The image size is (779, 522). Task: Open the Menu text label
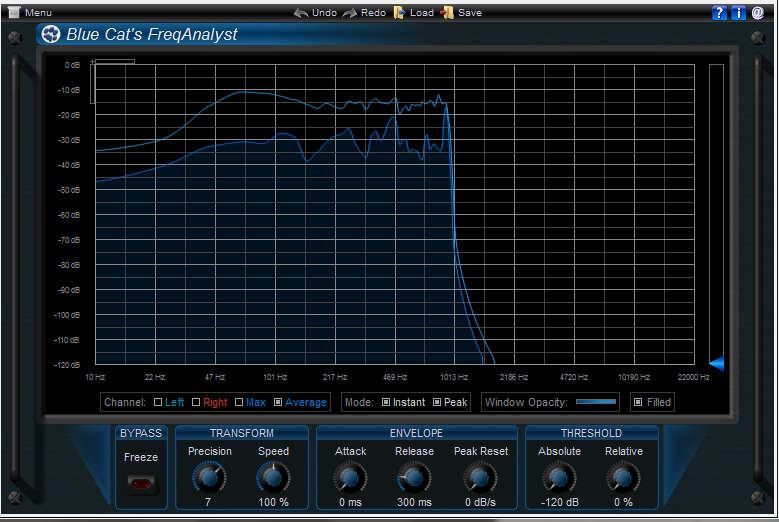tap(38, 13)
